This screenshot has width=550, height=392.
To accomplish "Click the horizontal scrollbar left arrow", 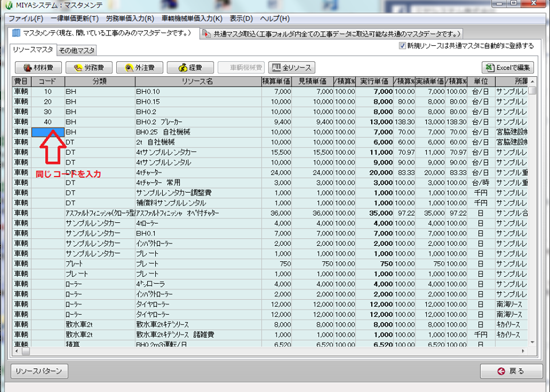I will (x=17, y=351).
